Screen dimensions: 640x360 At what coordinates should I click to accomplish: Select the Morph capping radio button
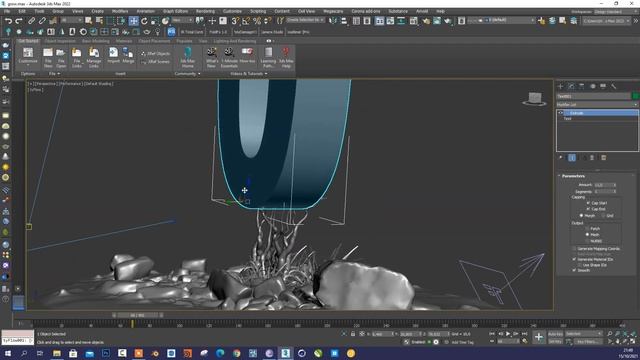click(x=581, y=216)
